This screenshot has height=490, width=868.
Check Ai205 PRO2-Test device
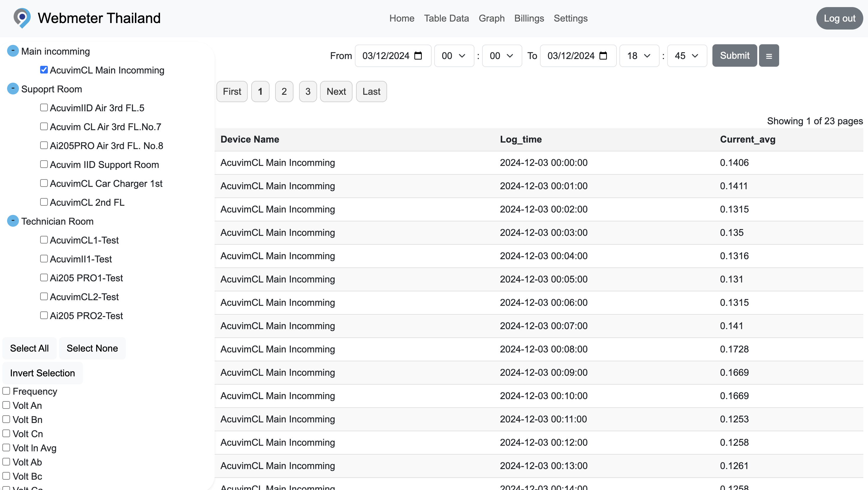pos(44,315)
